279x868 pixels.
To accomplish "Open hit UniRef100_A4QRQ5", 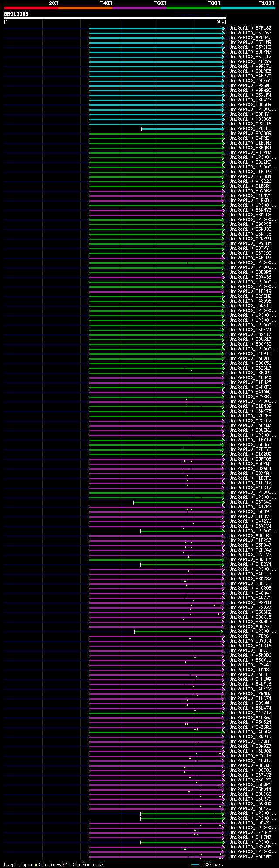I will coord(250,588).
